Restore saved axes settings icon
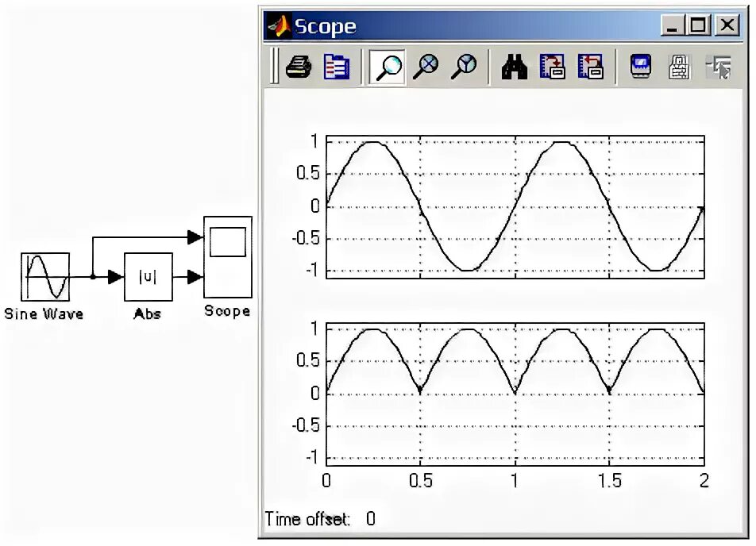The image size is (756, 546). pyautogui.click(x=591, y=66)
